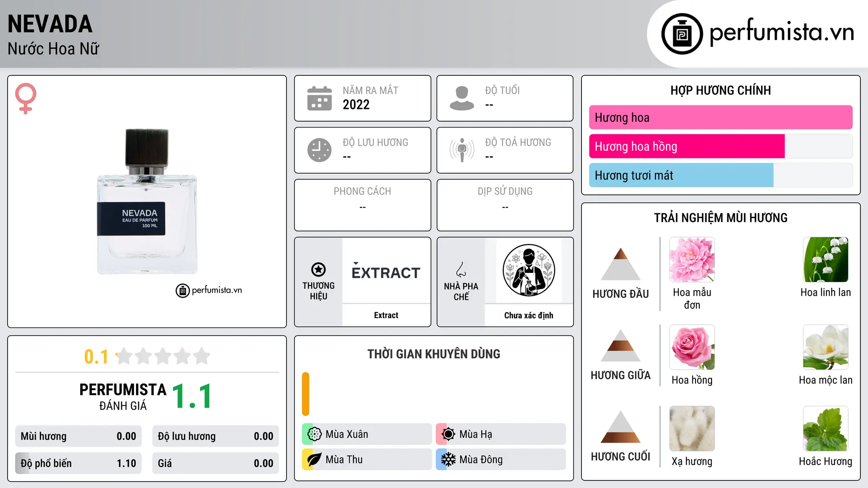Click the magenta Hương hoa hồng accord bar
Screen dimensions: 868x488
687,147
